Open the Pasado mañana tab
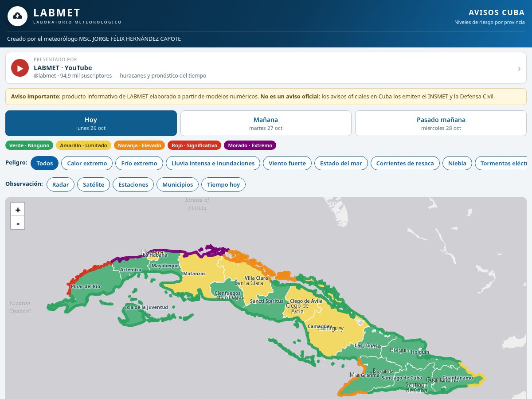This screenshot has height=399, width=532. click(x=441, y=123)
